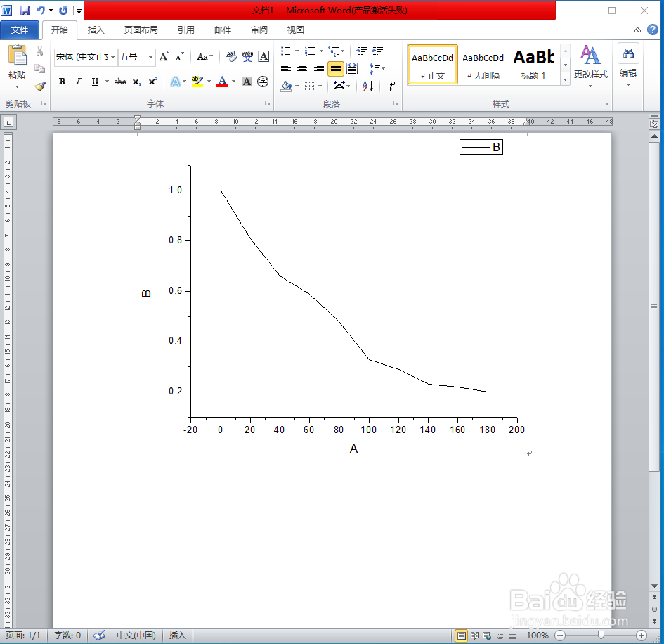Shrink font size with smaller A icon
This screenshot has width=664, height=644.
click(x=180, y=57)
